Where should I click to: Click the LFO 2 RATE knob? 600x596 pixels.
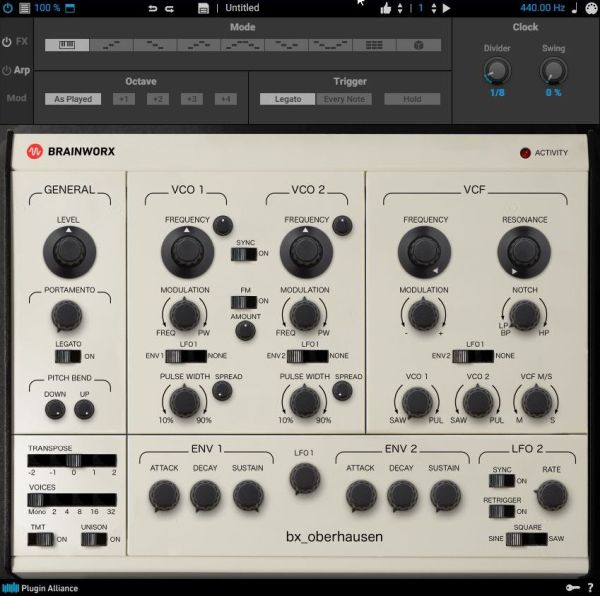pyautogui.click(x=552, y=496)
